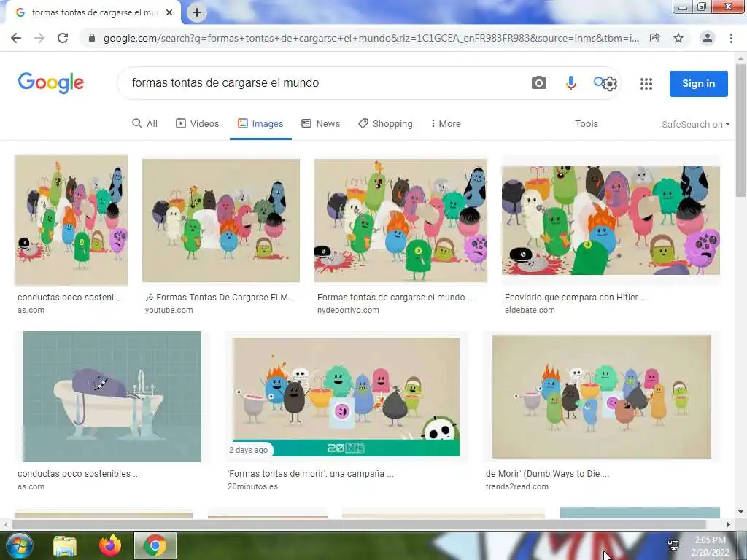Open the eldebate.com Ecovidrio image thumbnail

tap(611, 220)
